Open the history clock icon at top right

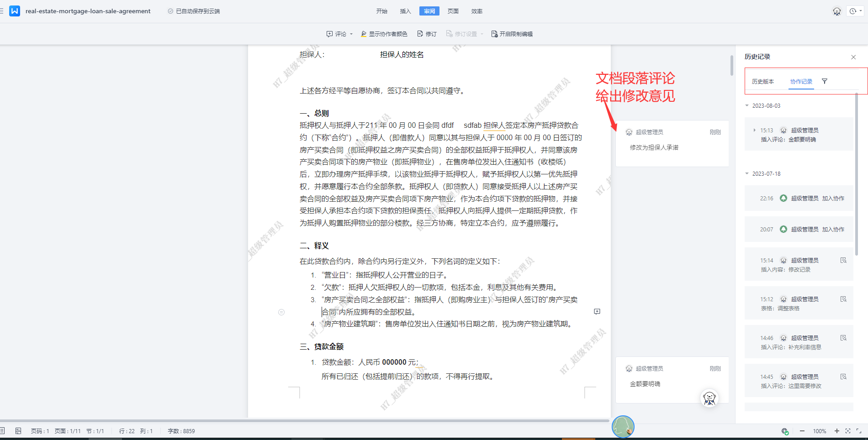853,11
